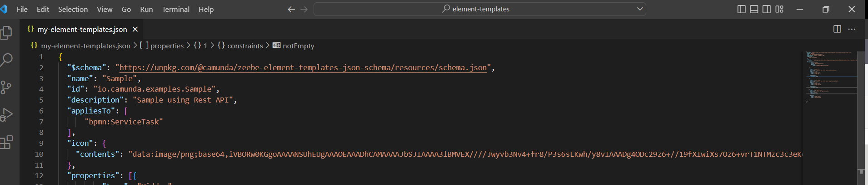Split the editor to the right

tap(837, 29)
